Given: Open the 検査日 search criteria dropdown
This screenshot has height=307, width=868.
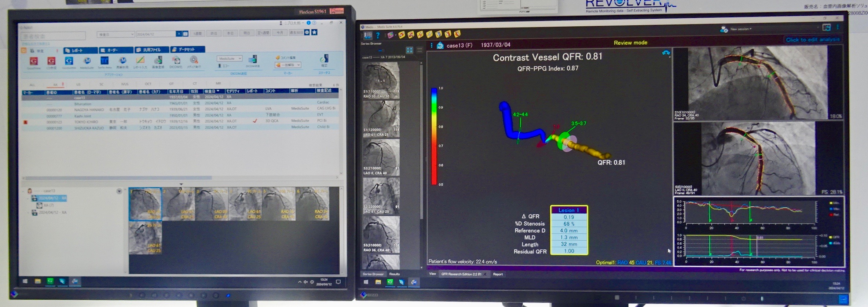Looking at the screenshot, I should point(116,34).
